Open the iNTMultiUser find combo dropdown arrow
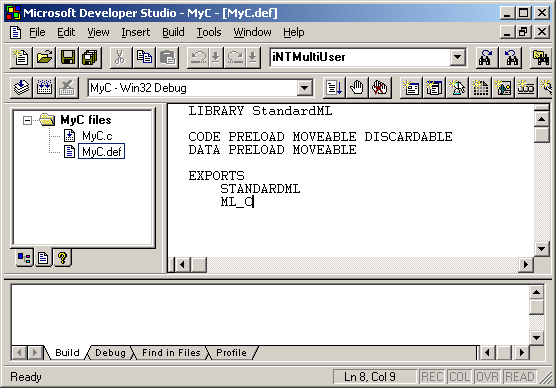 tap(457, 57)
